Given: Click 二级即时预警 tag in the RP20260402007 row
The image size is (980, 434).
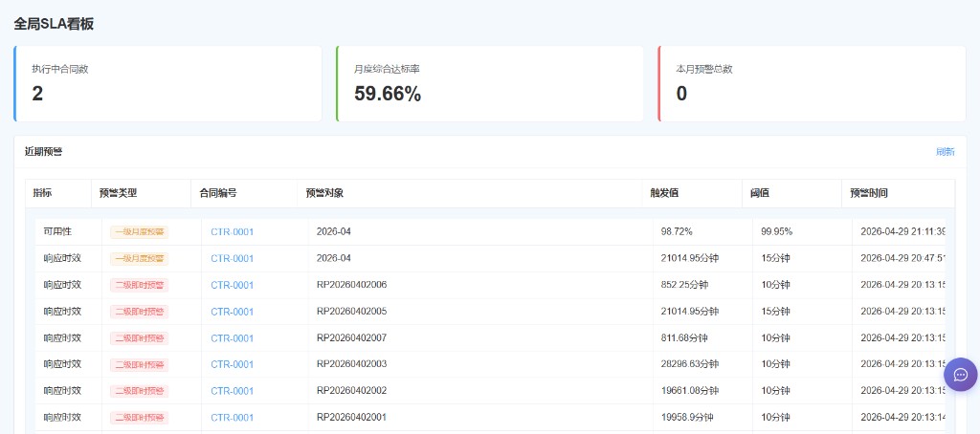Looking at the screenshot, I should (x=140, y=337).
